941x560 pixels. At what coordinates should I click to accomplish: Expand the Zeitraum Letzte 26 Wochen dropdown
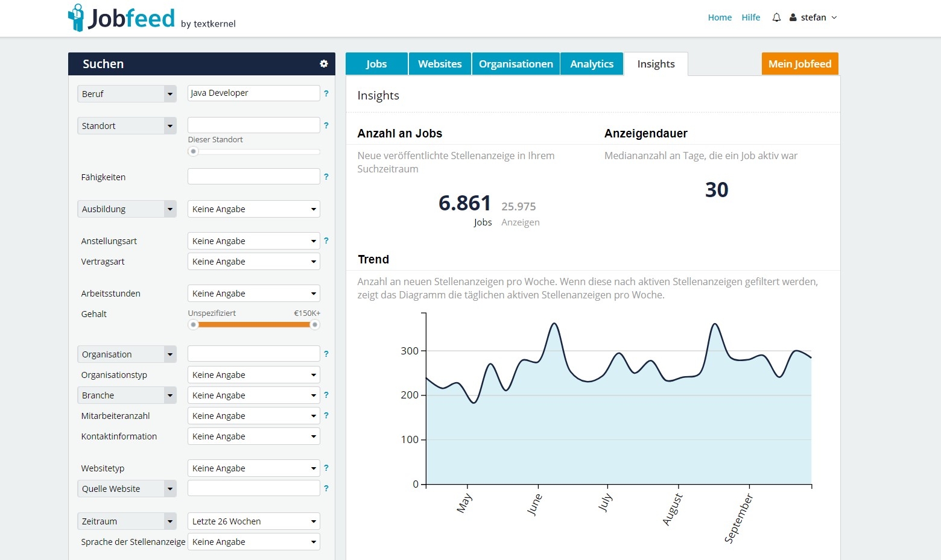pos(254,521)
